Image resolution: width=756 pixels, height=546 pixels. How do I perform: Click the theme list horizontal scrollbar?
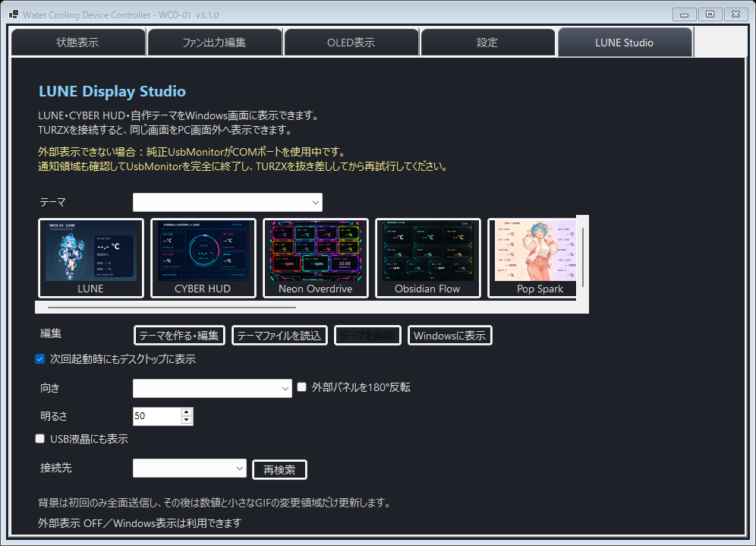pyautogui.click(x=172, y=307)
